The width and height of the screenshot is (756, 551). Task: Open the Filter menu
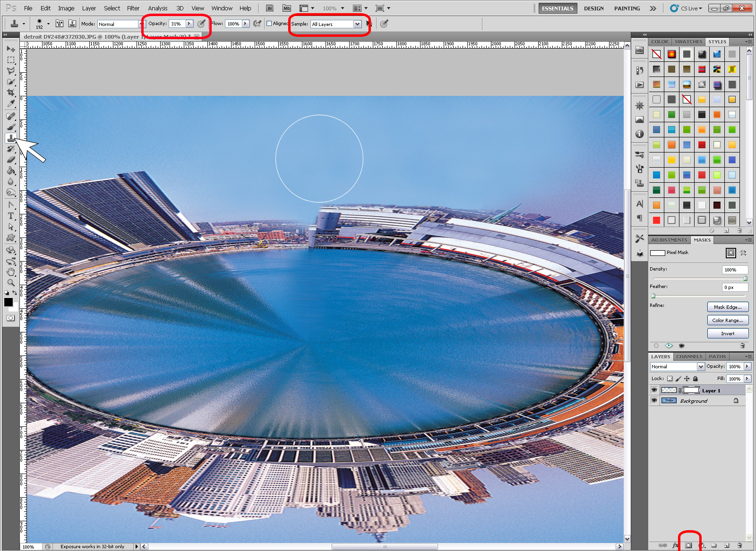click(133, 8)
